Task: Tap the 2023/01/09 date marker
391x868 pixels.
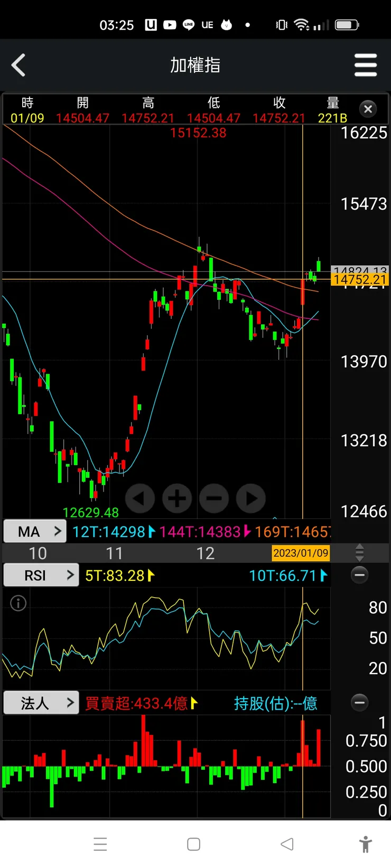Action: [301, 553]
